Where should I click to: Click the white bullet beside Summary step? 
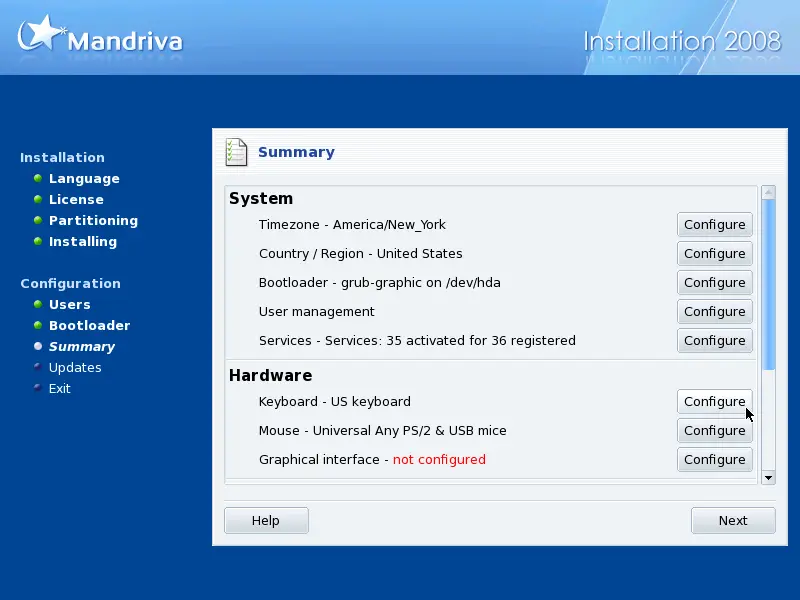click(x=38, y=346)
